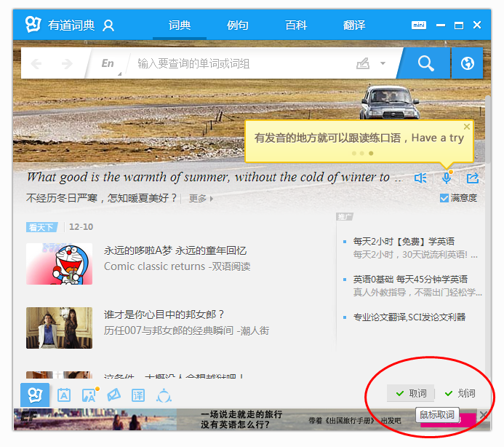Go forward with the right arrow

(67, 63)
